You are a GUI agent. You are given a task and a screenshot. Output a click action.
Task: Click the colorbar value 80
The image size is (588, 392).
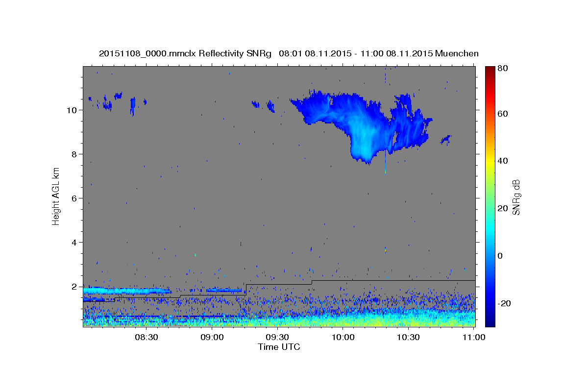[504, 69]
